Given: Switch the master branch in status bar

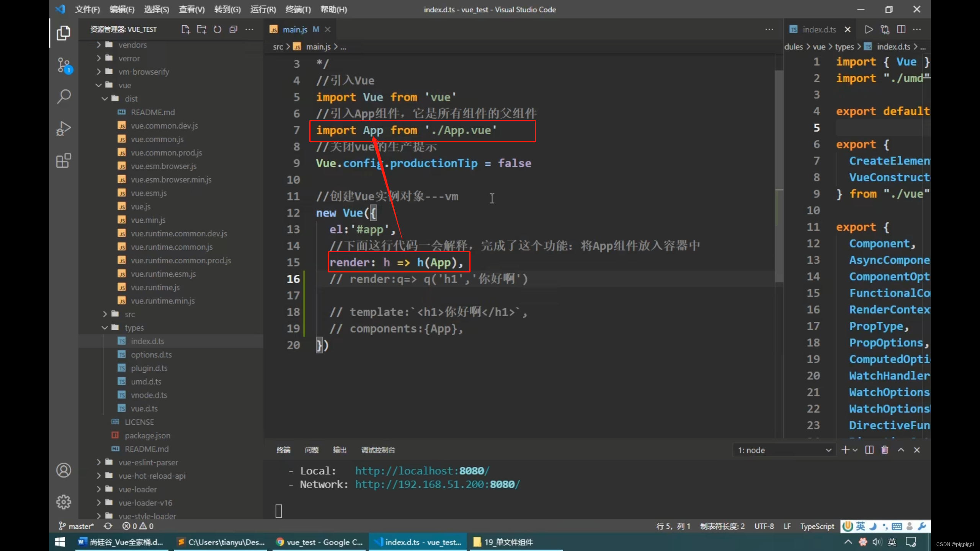Looking at the screenshot, I should click(x=76, y=526).
